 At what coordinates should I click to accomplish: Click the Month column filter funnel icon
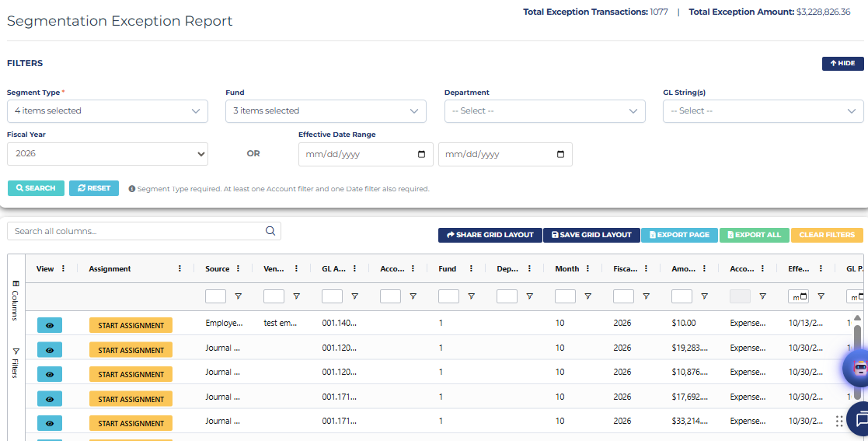click(x=588, y=296)
